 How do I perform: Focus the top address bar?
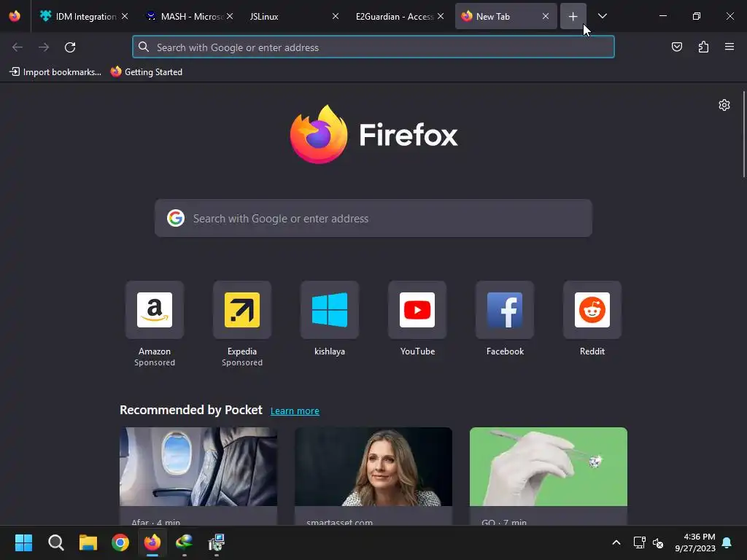[373, 47]
